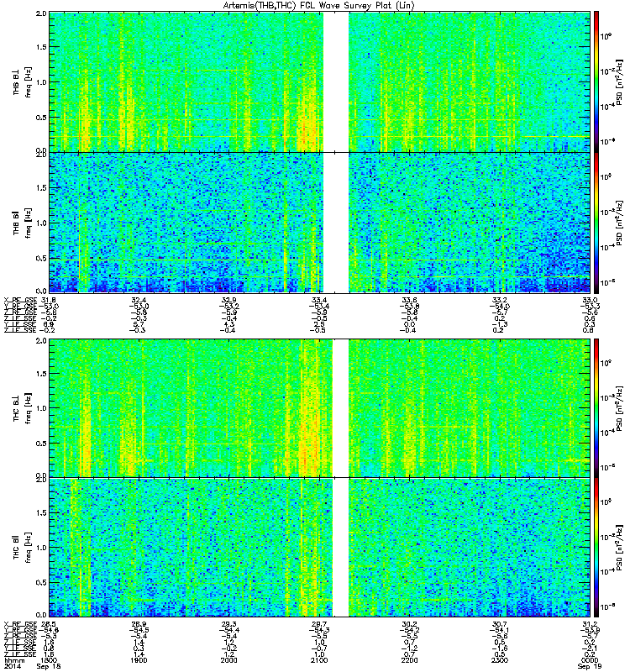
Task: Click the color bar beside THC B-parallel panel
Action: [596, 548]
